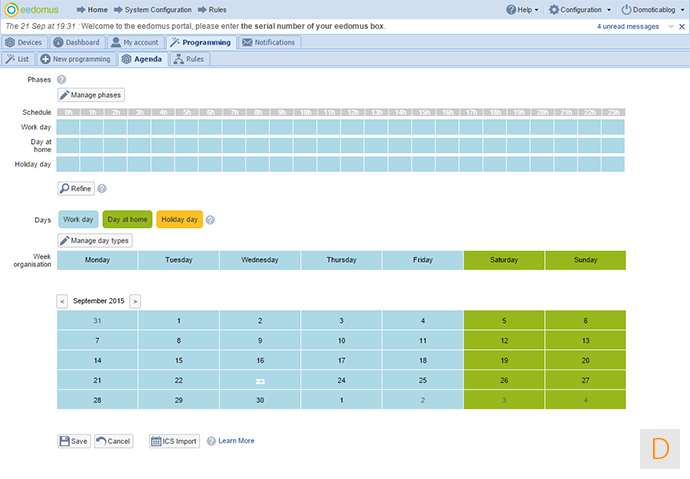690x479 pixels.
Task: Click the help icon next to Refine
Action: click(102, 188)
